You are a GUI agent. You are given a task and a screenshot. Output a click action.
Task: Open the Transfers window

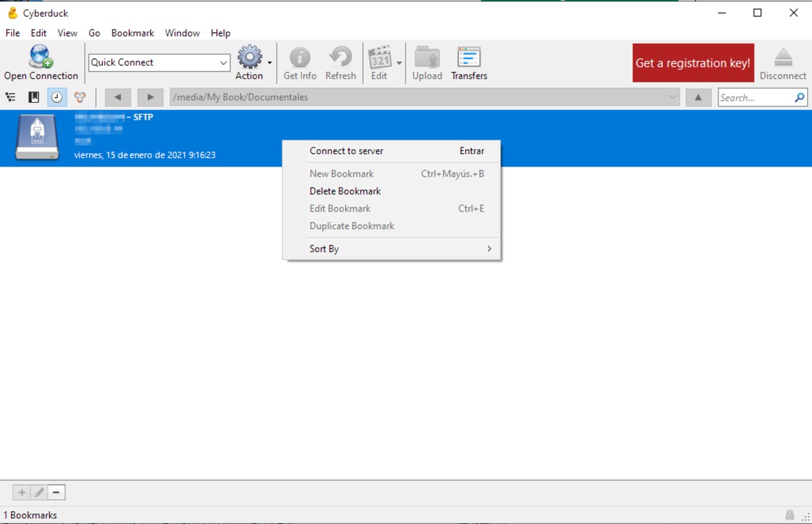[x=469, y=58]
